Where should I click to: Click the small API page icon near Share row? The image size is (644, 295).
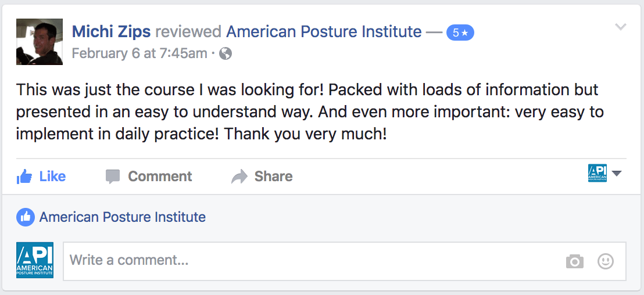(598, 174)
